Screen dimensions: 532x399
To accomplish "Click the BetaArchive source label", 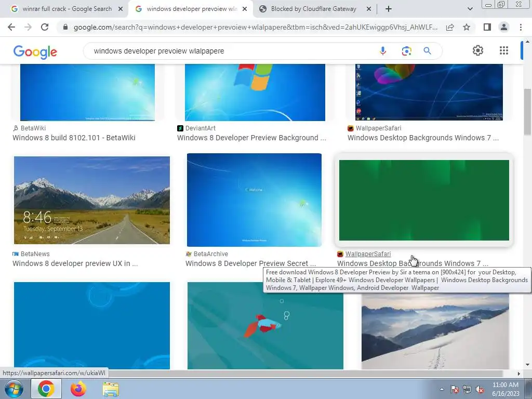I will point(211,254).
